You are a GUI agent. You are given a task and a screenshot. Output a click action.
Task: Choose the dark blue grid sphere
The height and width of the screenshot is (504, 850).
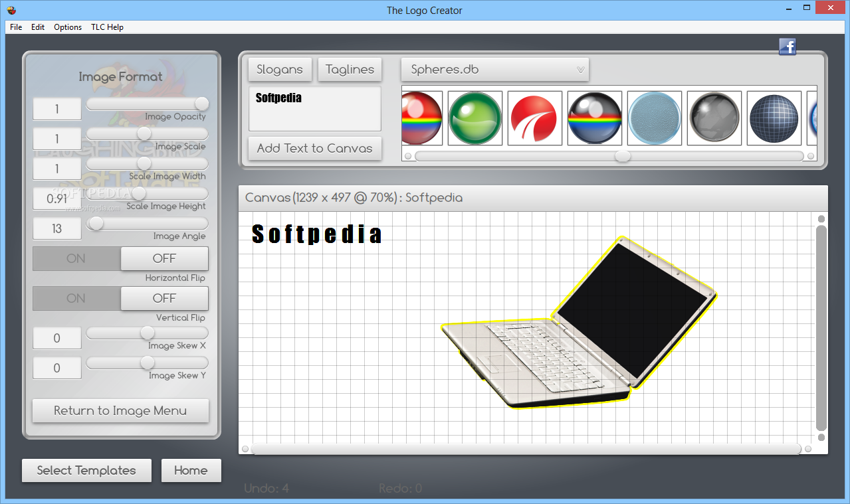[774, 118]
